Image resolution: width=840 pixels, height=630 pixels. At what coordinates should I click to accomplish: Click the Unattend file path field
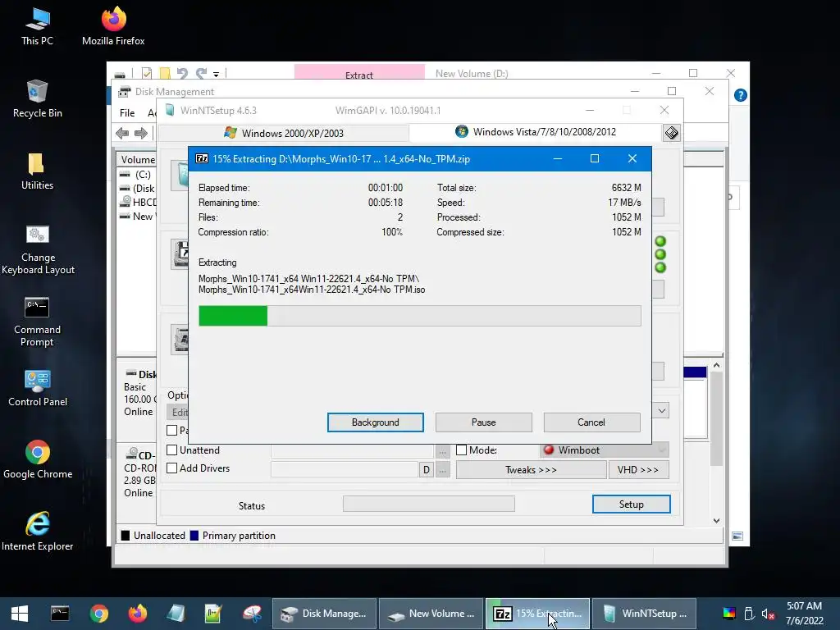tap(352, 452)
